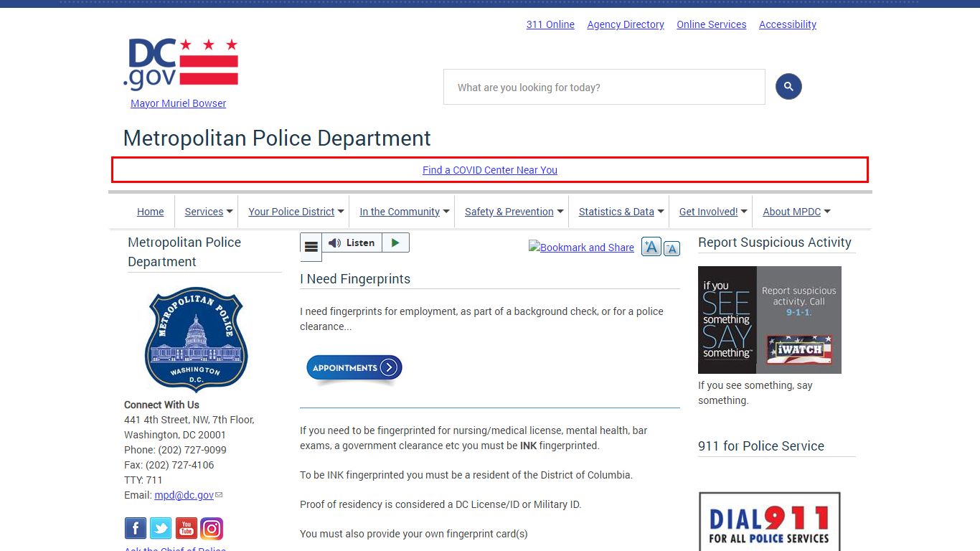Expand the Your Police District menu arrow
The height and width of the screenshot is (551, 980).
[341, 212]
